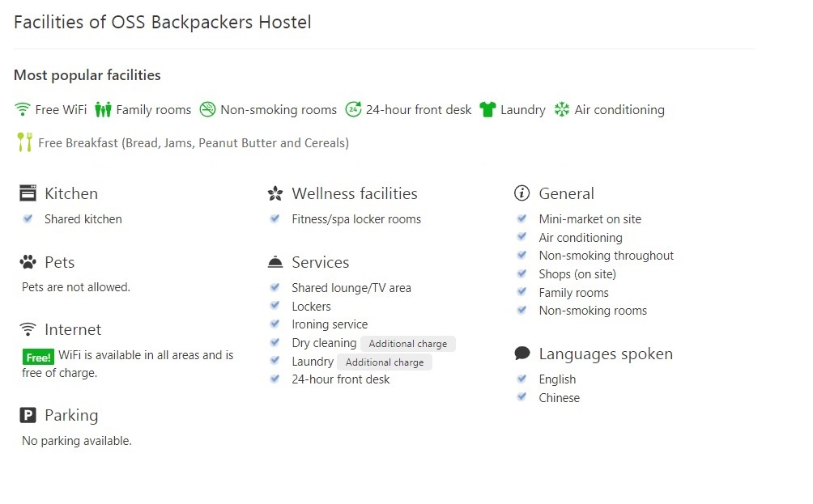The height and width of the screenshot is (504, 813).
Task: Click the green Free! WiFi badge
Action: [x=38, y=357]
